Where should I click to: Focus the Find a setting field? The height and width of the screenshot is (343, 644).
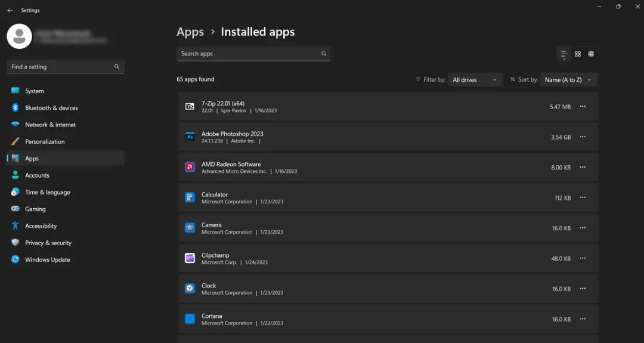click(x=66, y=67)
